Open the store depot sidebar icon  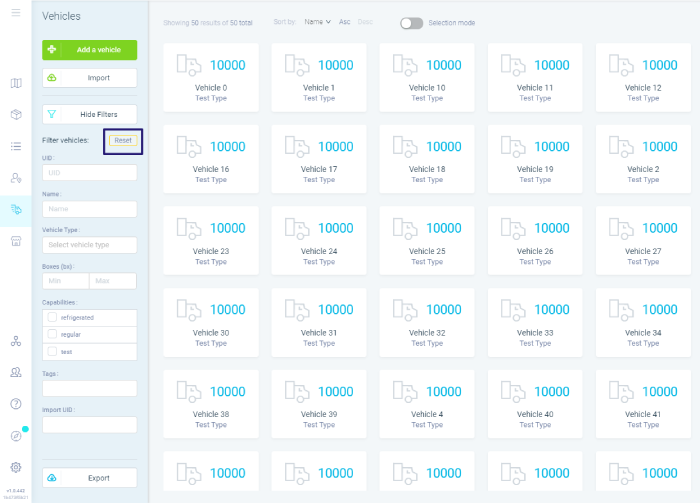click(x=16, y=241)
